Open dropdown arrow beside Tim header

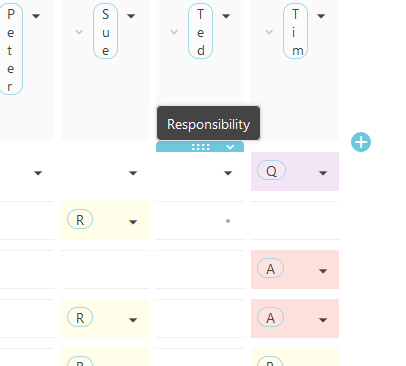click(x=321, y=16)
